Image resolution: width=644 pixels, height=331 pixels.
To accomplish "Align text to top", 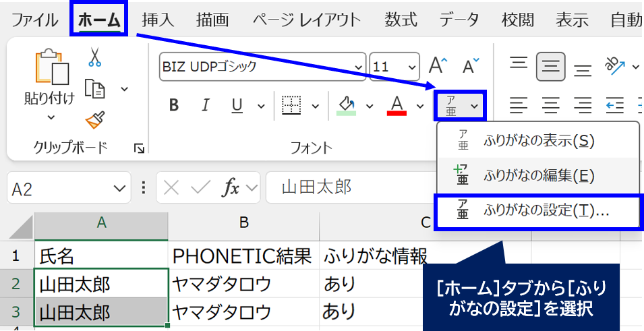I will [519, 63].
